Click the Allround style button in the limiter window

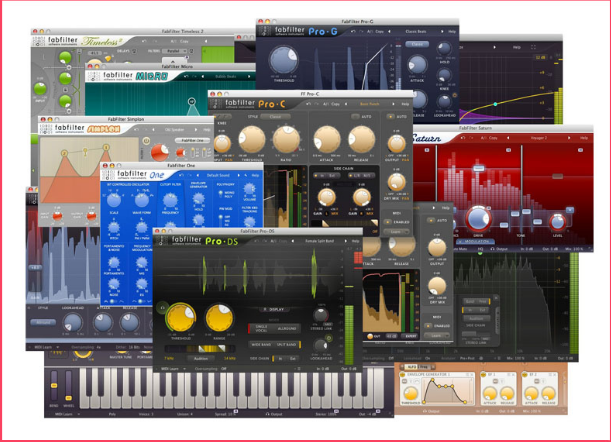tap(43, 322)
